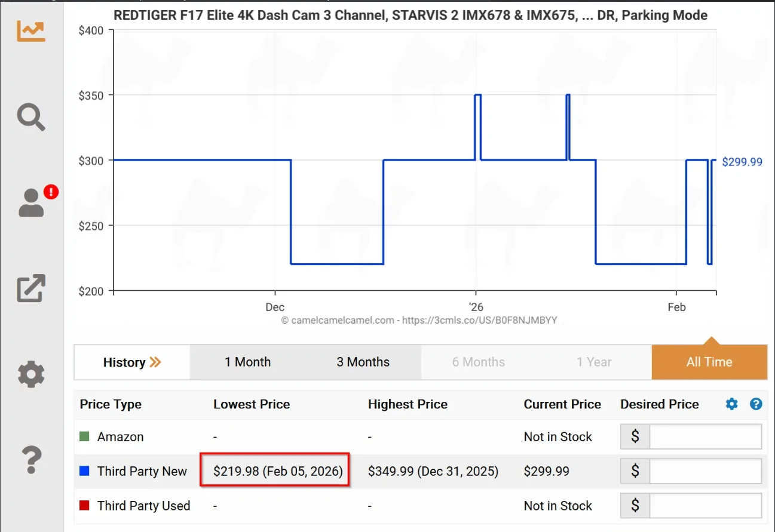Viewport: 775px width, 532px height.
Task: Click the Amazon row label
Action: [x=121, y=436]
